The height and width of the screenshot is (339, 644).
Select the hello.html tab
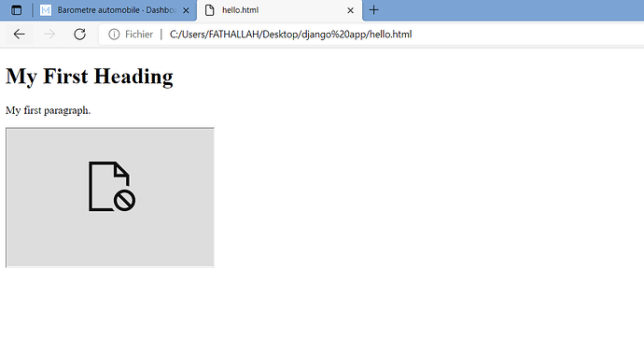[280, 10]
